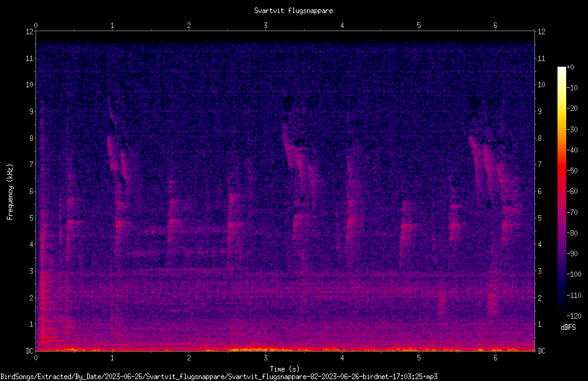588x381 pixels.
Task: Select the "-100" color scale label
Action: click(x=574, y=274)
